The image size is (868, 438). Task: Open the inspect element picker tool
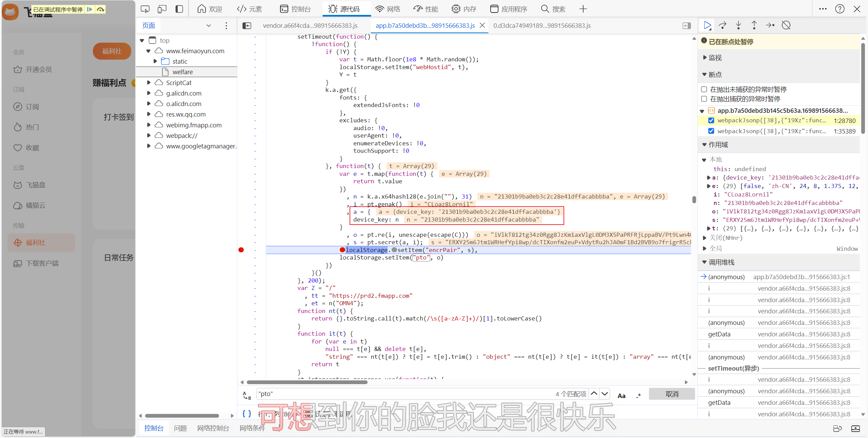pos(145,9)
